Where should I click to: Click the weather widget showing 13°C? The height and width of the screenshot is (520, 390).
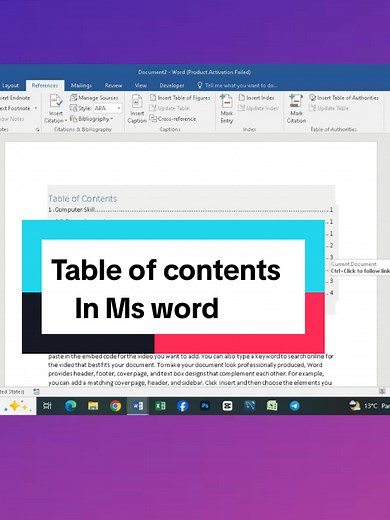click(x=369, y=406)
